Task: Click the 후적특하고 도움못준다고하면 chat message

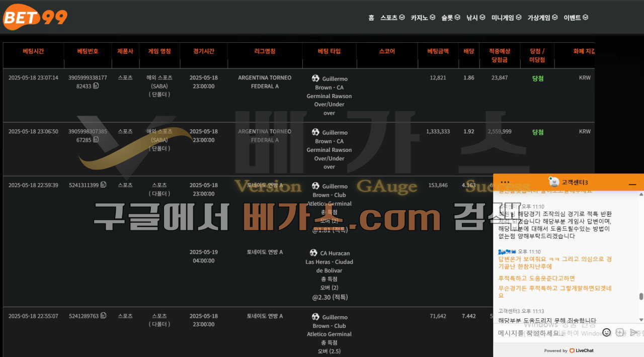Action: pos(536,278)
